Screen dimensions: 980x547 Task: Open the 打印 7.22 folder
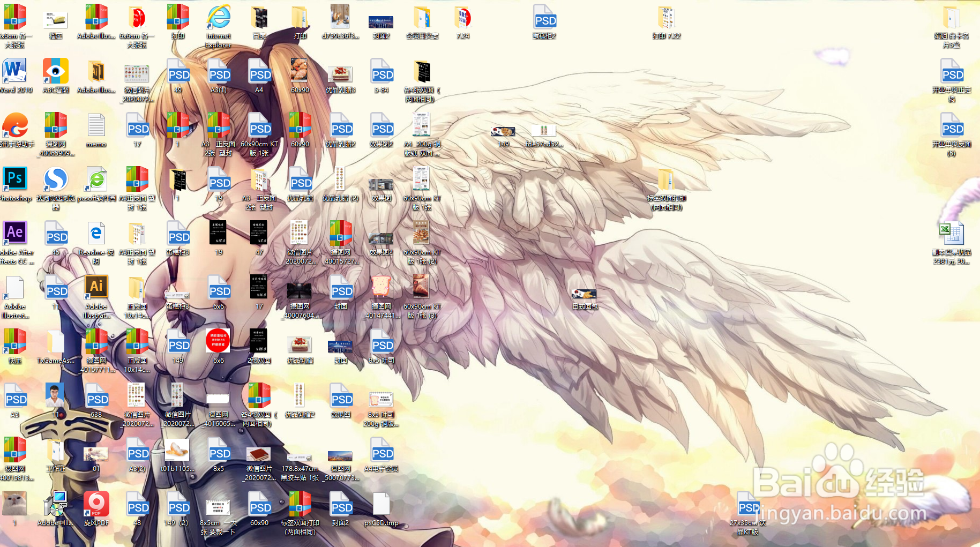(667, 22)
